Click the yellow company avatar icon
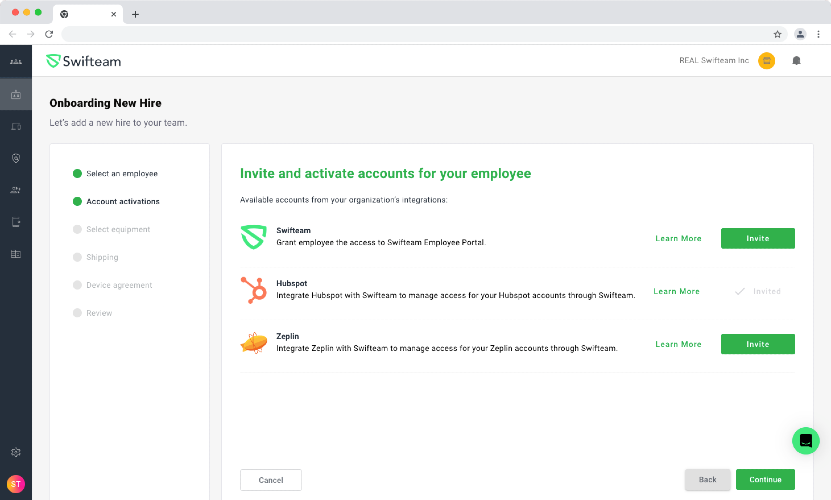 tap(766, 60)
